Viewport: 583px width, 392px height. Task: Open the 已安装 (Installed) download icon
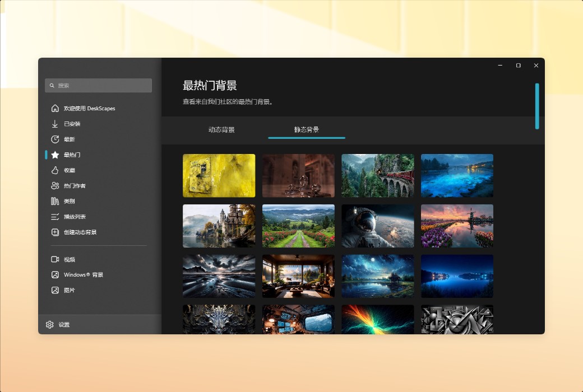pyautogui.click(x=54, y=124)
